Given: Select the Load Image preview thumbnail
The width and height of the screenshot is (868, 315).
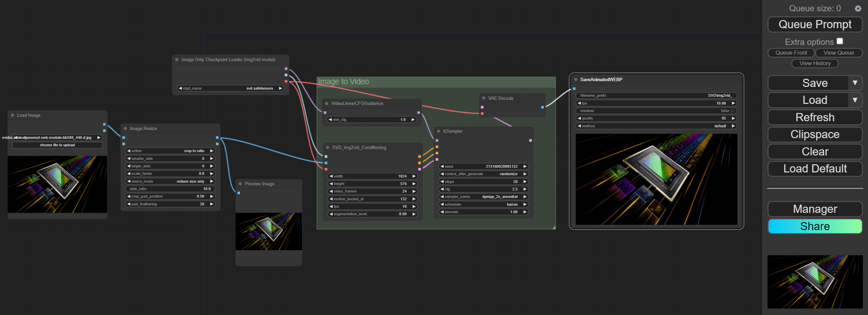Looking at the screenshot, I should [x=57, y=184].
